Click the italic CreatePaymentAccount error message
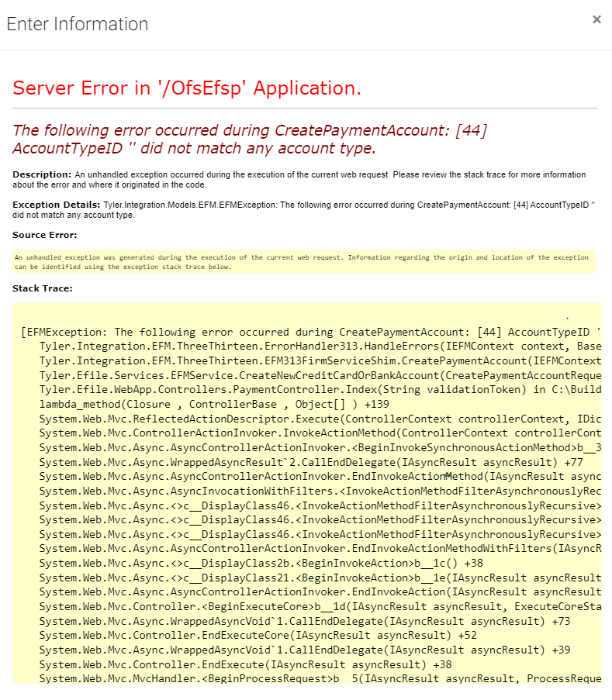This screenshot has width=612, height=700. click(250, 139)
